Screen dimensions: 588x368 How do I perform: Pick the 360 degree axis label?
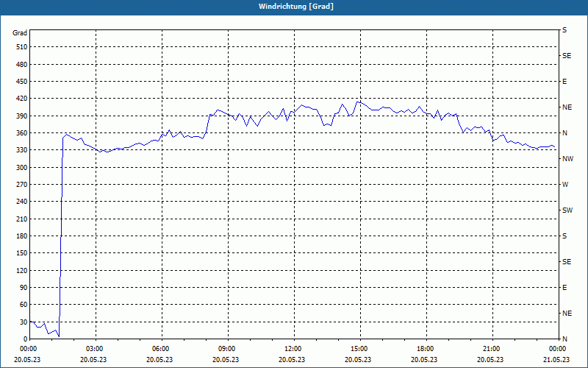(22, 133)
